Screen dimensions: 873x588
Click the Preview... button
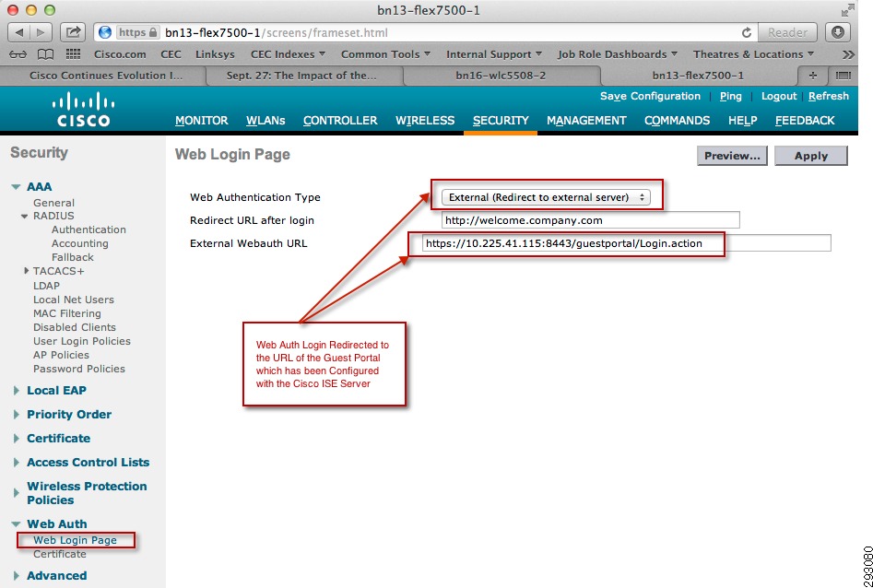(732, 156)
